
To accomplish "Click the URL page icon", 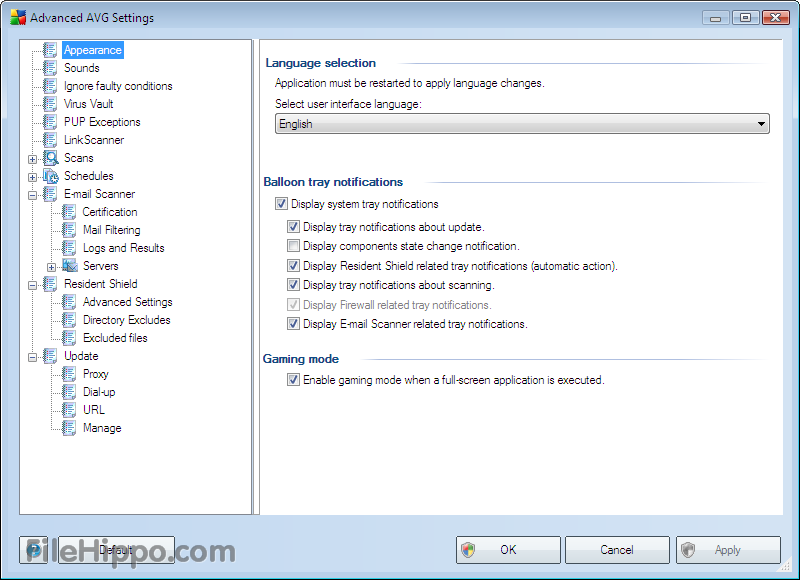I will coord(69,410).
